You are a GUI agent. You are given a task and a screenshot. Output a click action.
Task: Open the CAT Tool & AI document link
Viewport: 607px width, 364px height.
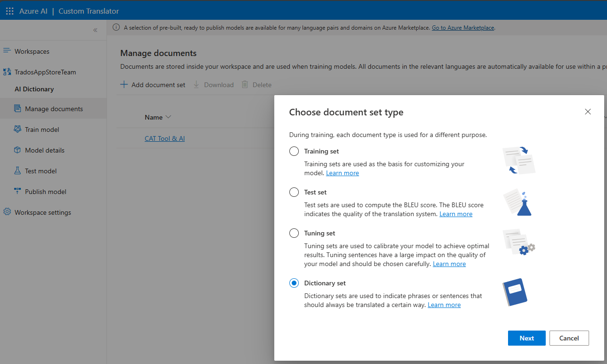164,138
